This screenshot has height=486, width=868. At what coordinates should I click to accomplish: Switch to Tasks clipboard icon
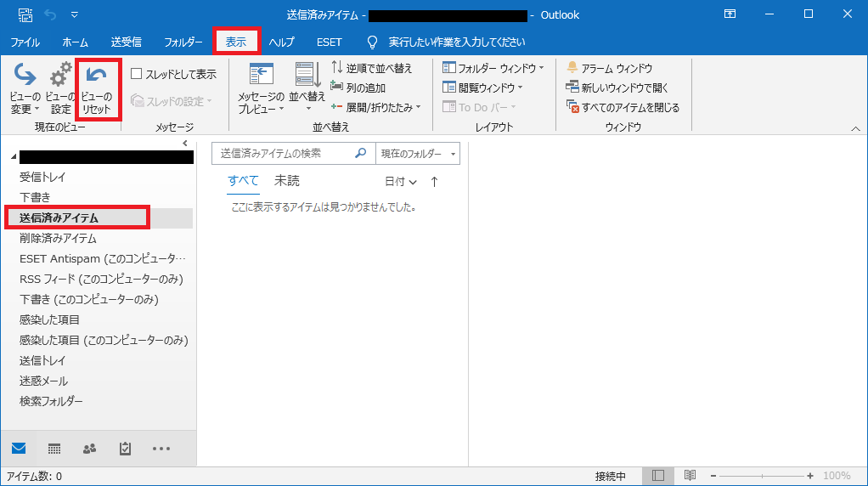[125, 449]
